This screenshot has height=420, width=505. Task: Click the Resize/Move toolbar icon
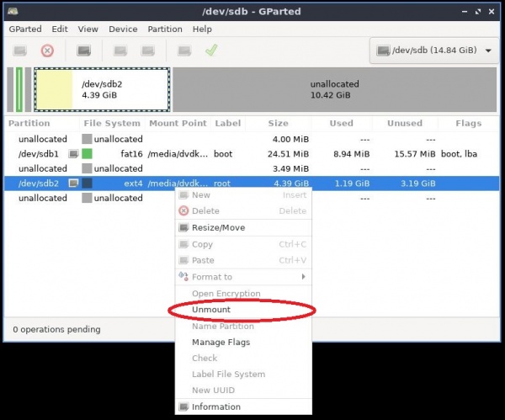click(x=83, y=51)
